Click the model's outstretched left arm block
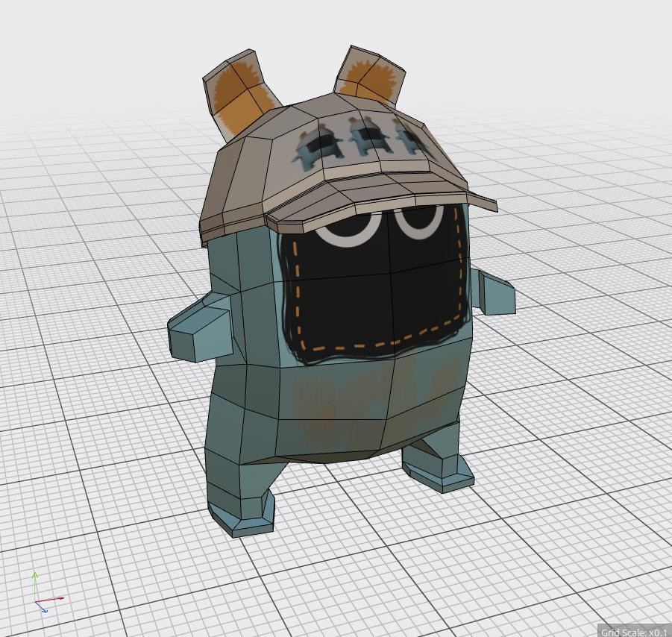This screenshot has width=672, height=637. 200,327
